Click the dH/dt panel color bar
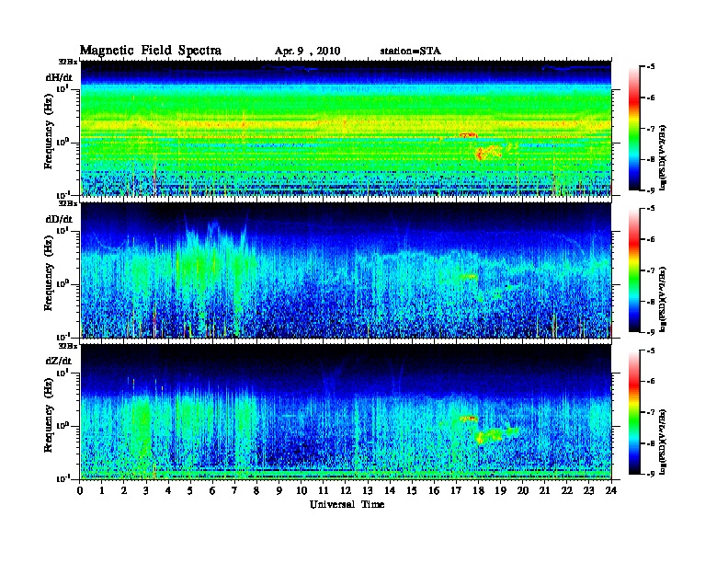 pos(634,129)
